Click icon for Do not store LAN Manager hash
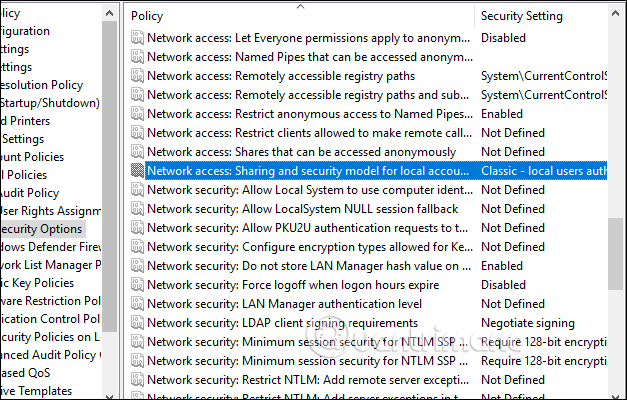The image size is (627, 400). [x=137, y=266]
